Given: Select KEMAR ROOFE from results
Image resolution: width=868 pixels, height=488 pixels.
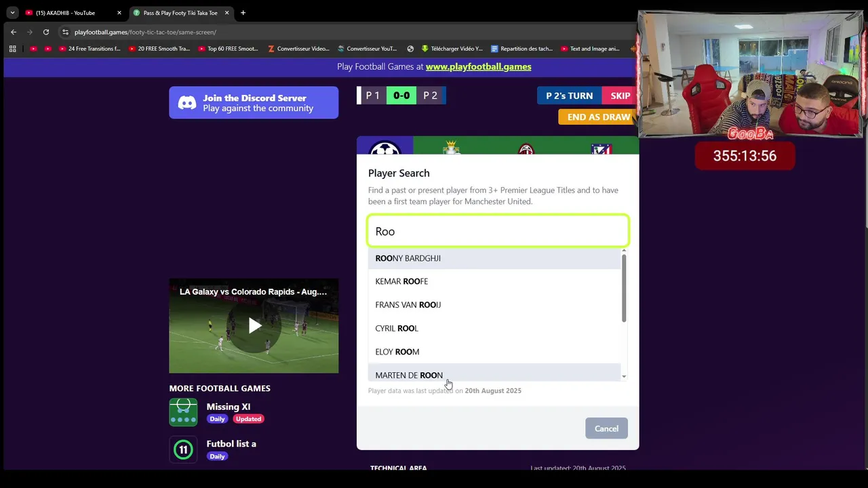Looking at the screenshot, I should click(494, 281).
